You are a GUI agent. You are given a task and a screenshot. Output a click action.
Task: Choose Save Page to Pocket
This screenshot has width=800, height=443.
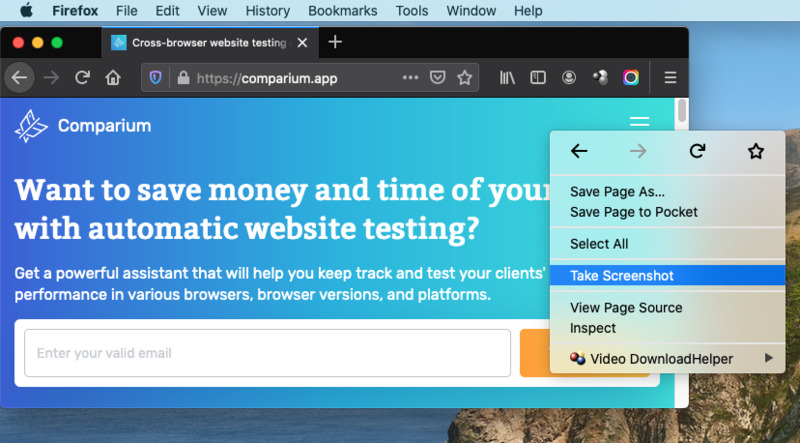pyautogui.click(x=667, y=212)
